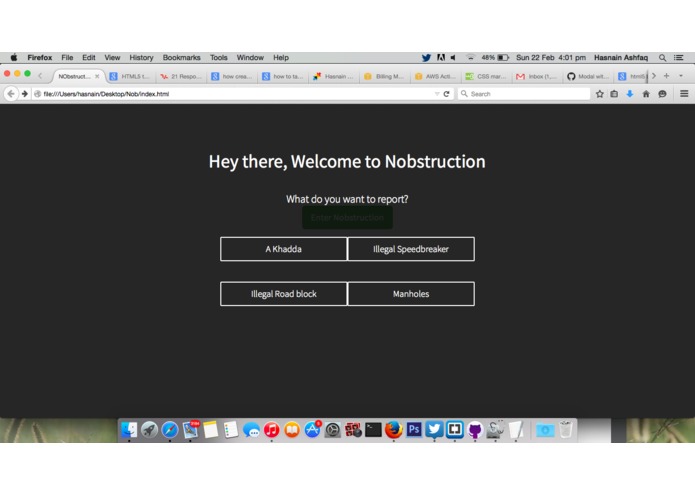Screen dimensions: 695x494
Task: Show bookmarks list icon in toolbar
Action: (x=614, y=94)
